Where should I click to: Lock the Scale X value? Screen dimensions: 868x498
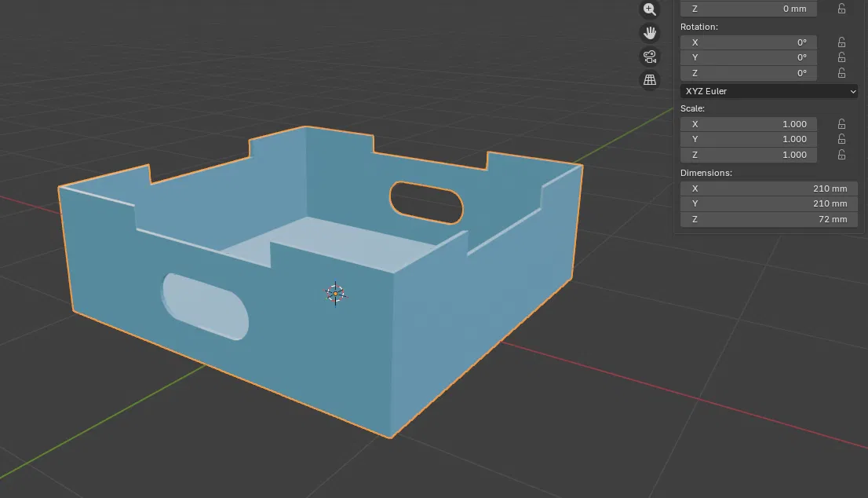click(x=841, y=124)
